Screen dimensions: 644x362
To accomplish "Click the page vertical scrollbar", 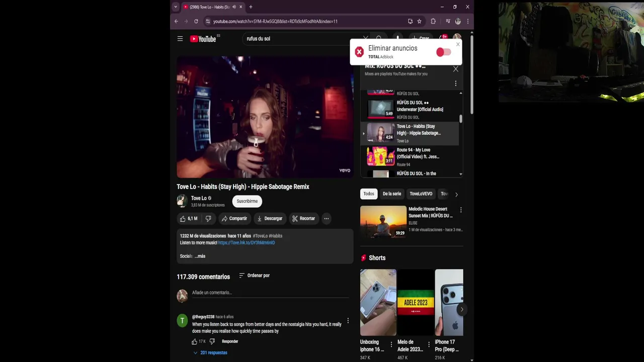I will [471, 74].
